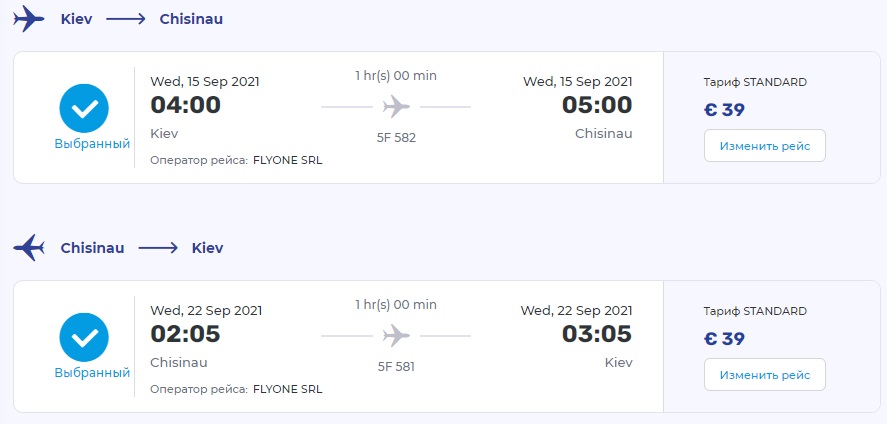Viewport: 887px width, 424px height.
Task: Click the 02:05 departure time
Action: (185, 334)
